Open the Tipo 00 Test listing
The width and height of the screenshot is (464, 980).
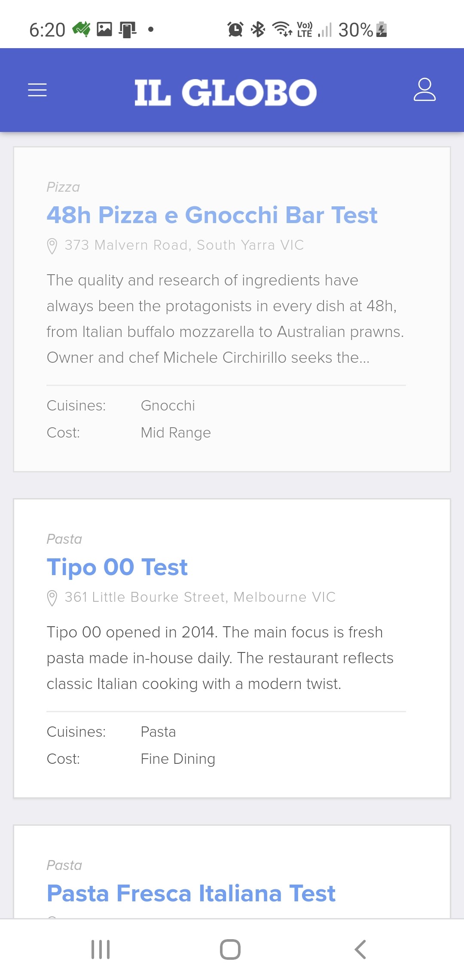pyautogui.click(x=117, y=567)
